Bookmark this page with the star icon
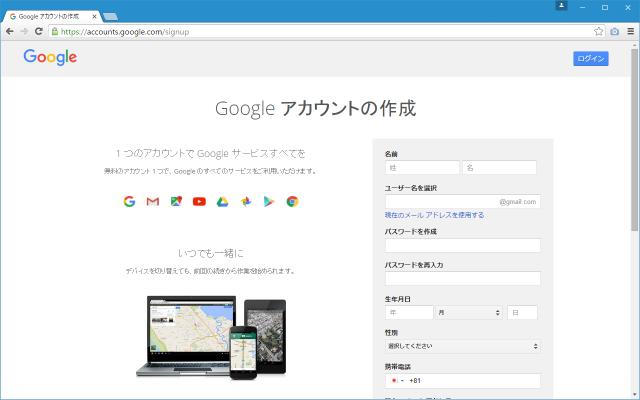Screen dimensions: 640x400 point(599,32)
